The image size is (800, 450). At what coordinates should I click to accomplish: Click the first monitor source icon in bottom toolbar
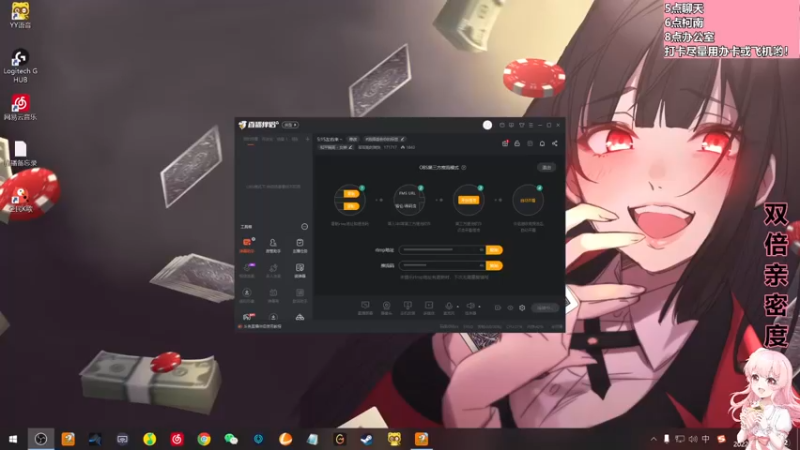365,307
